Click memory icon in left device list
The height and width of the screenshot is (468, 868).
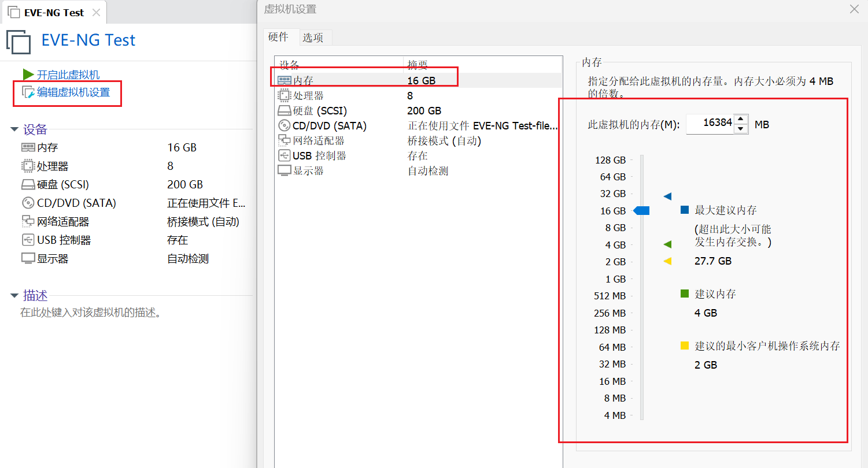28,147
